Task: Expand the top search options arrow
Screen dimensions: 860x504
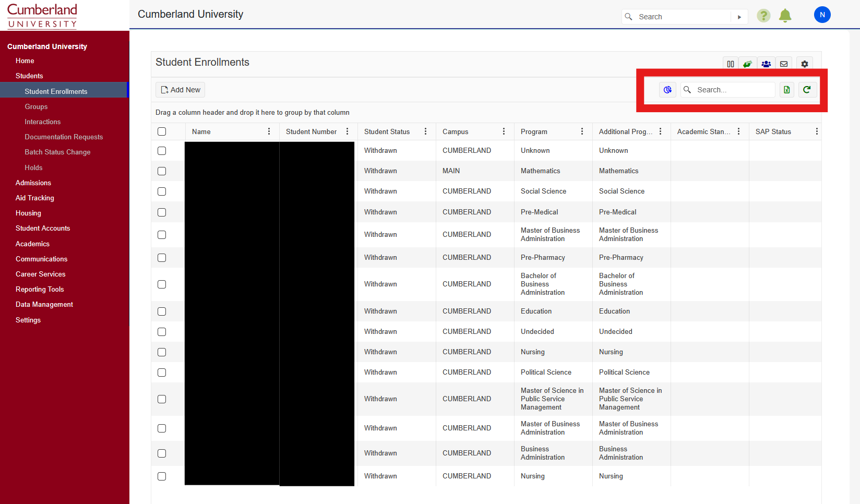Action: 739,17
